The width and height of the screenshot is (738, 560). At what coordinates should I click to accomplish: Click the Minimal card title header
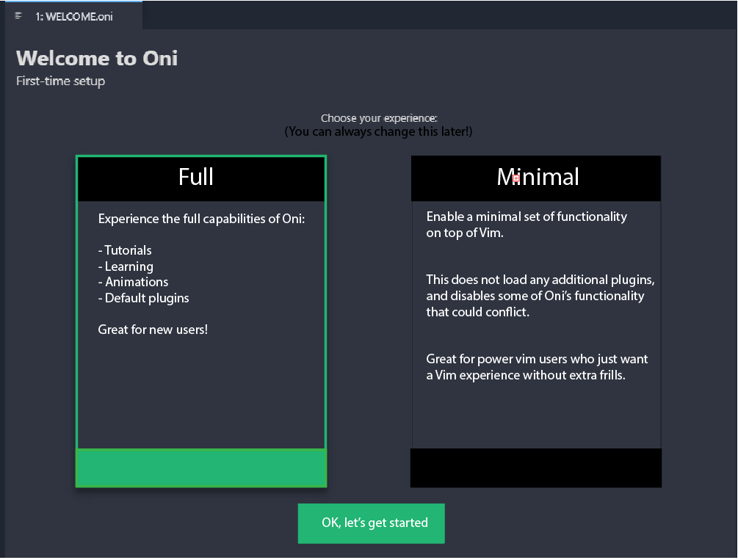(535, 177)
